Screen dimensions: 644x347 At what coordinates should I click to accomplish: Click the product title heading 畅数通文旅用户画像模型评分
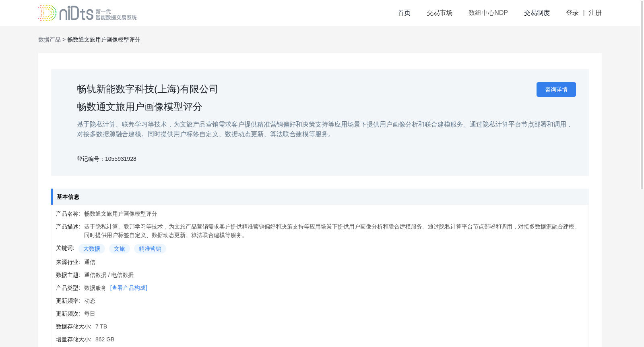[x=140, y=107]
